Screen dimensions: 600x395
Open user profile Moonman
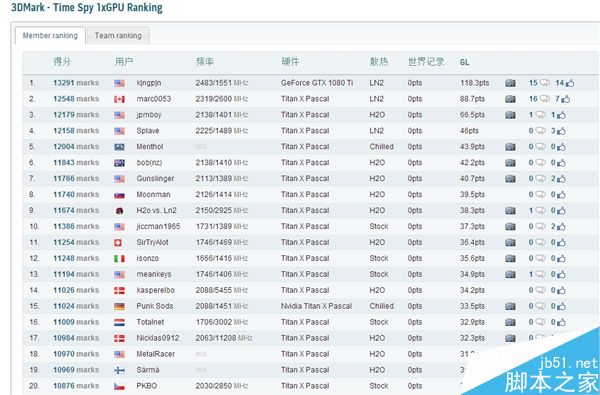pyautogui.click(x=153, y=195)
